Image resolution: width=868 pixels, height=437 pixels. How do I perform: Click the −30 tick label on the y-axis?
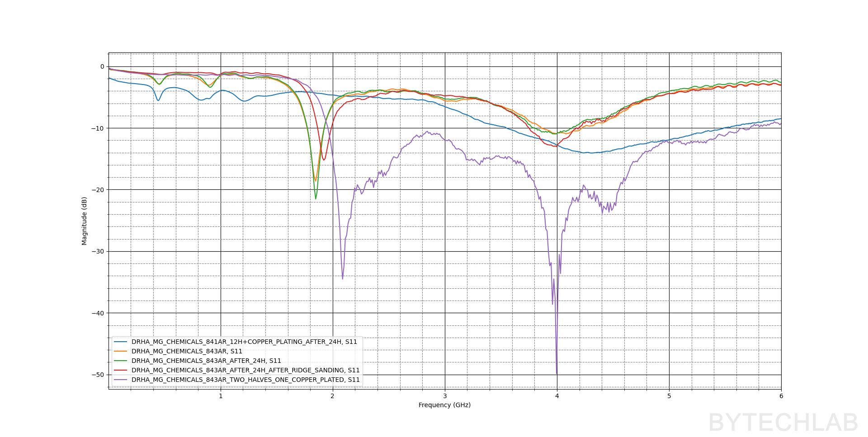(x=98, y=251)
